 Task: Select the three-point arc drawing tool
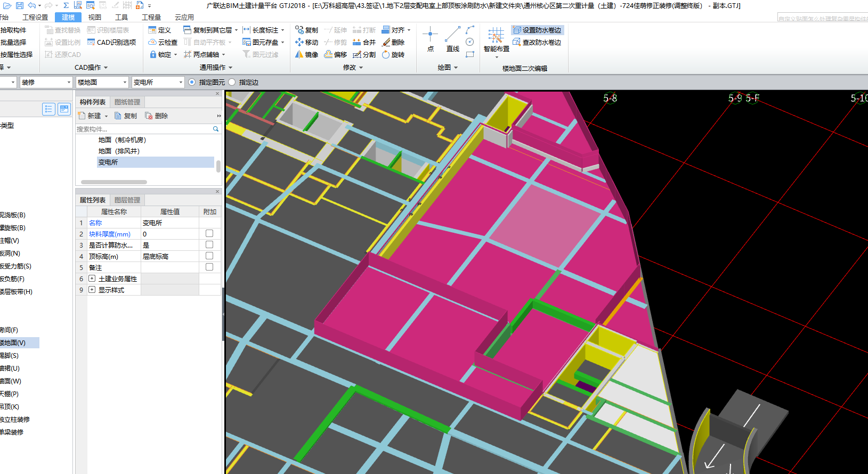[x=470, y=30]
